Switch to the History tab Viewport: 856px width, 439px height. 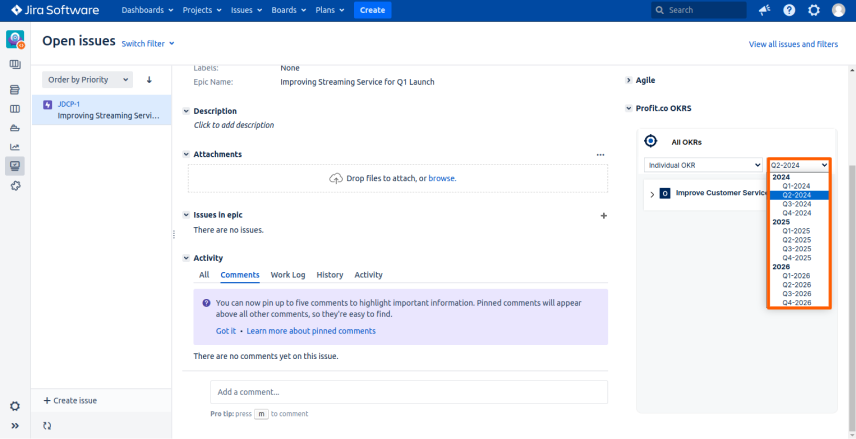pos(330,275)
